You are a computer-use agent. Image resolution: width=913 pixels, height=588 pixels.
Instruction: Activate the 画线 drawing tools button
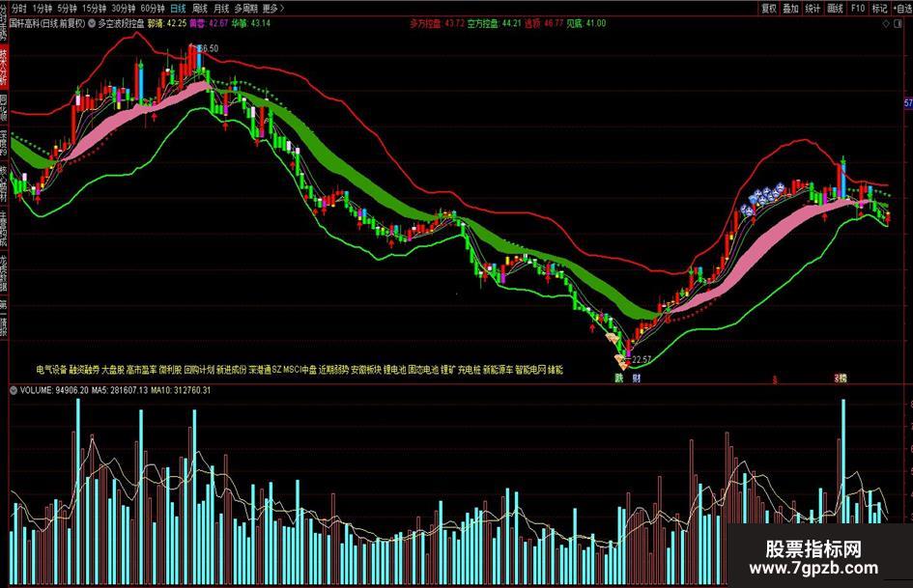835,8
